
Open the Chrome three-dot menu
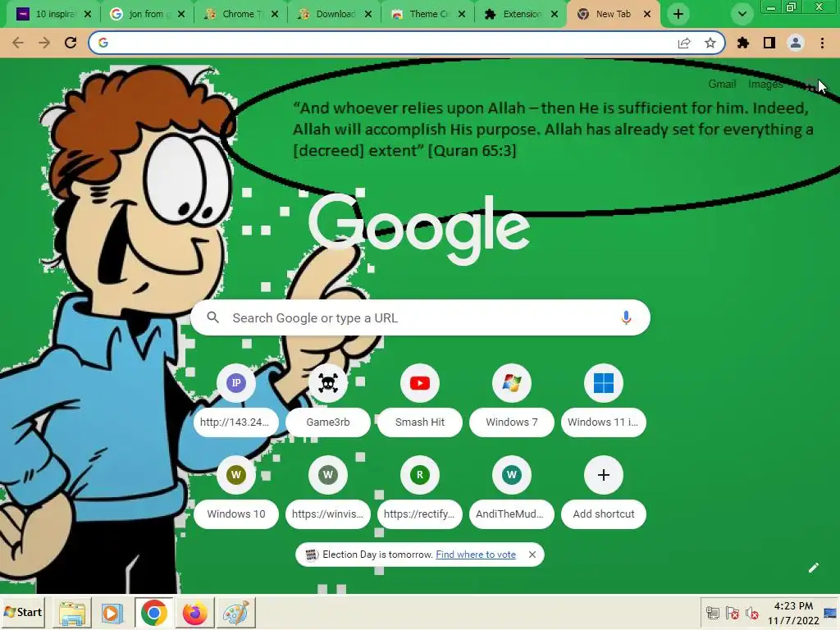[822, 43]
